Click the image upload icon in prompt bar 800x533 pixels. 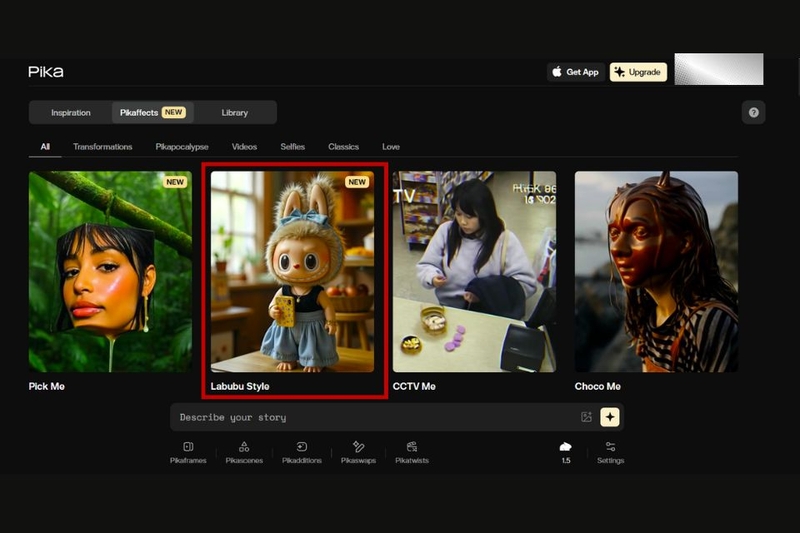(586, 417)
